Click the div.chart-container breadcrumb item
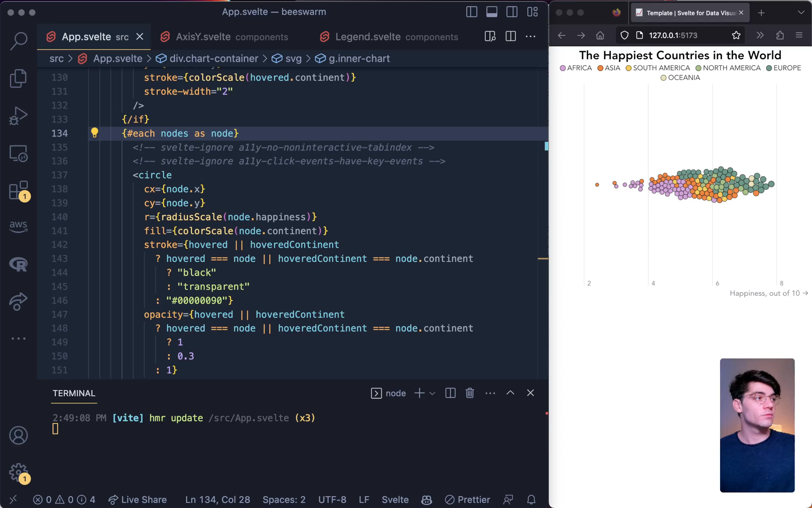This screenshot has height=508, width=812. 213,58
